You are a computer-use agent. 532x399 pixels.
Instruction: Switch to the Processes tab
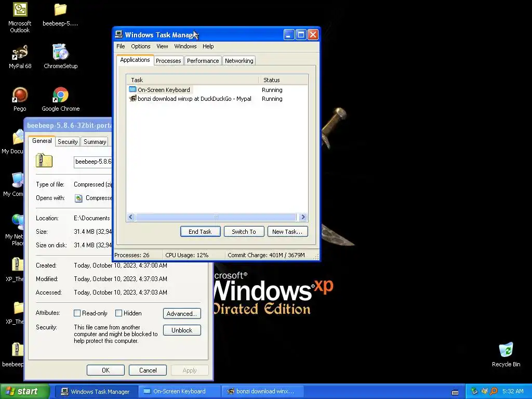[x=168, y=61]
